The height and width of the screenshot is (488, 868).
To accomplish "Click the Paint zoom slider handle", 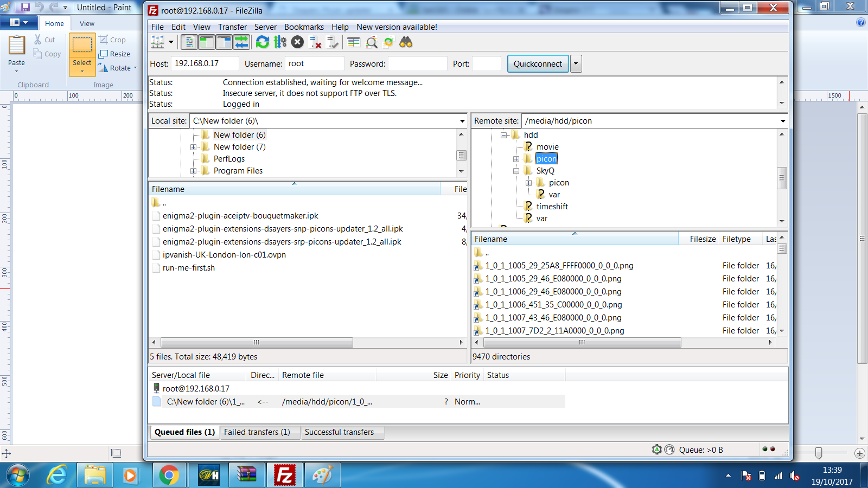I will click(x=819, y=453).
